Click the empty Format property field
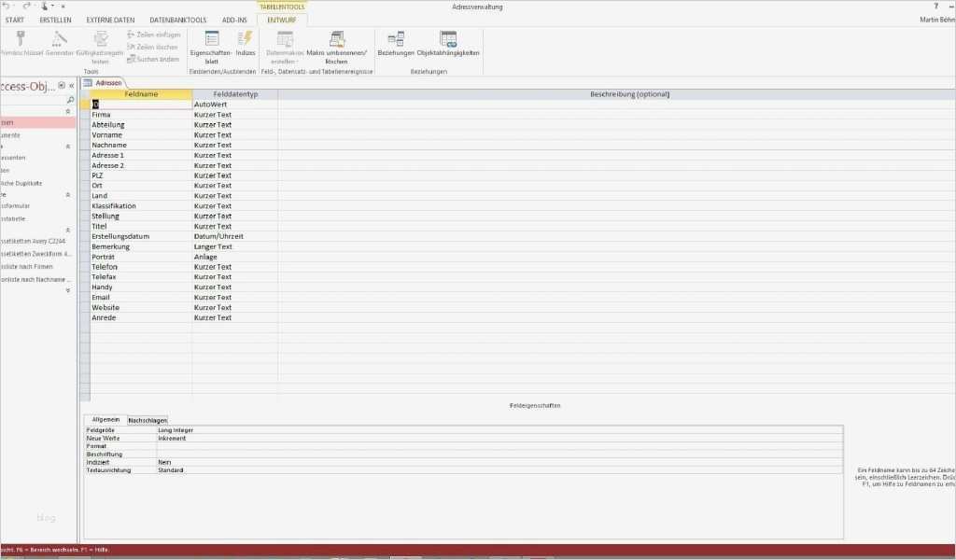This screenshot has height=560, width=956. 500,446
